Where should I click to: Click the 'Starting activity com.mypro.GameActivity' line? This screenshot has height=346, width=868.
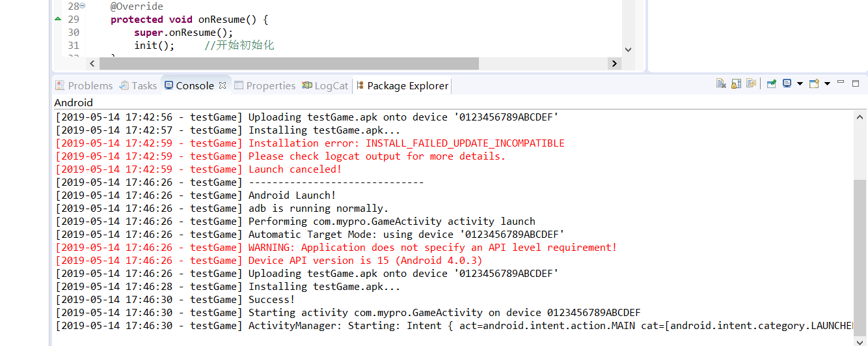pos(348,313)
